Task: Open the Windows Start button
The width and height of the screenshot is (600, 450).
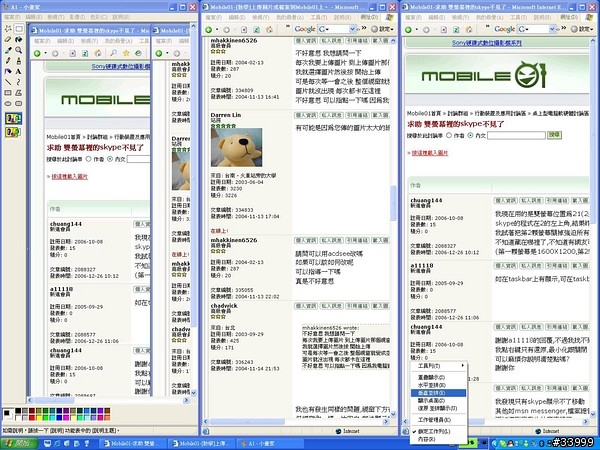Action: 19,443
